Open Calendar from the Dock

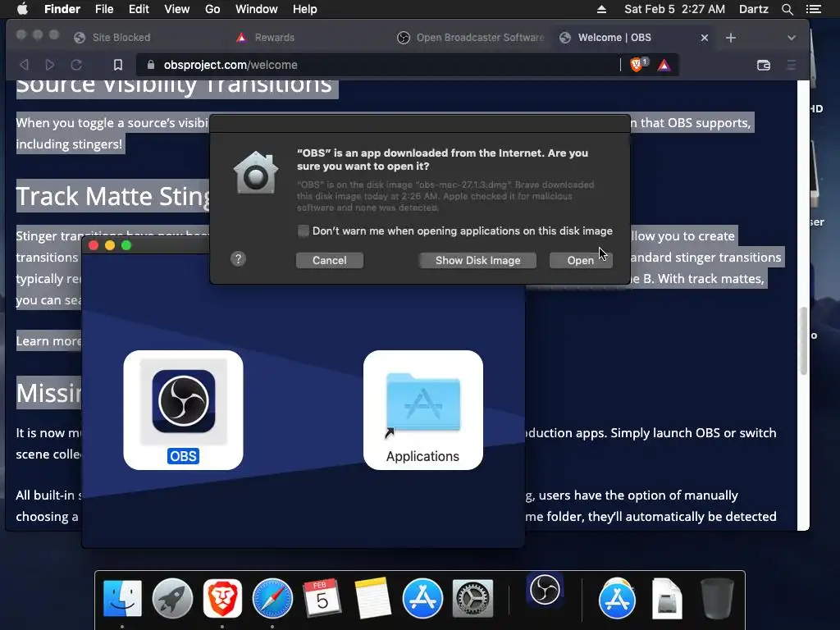[322, 598]
